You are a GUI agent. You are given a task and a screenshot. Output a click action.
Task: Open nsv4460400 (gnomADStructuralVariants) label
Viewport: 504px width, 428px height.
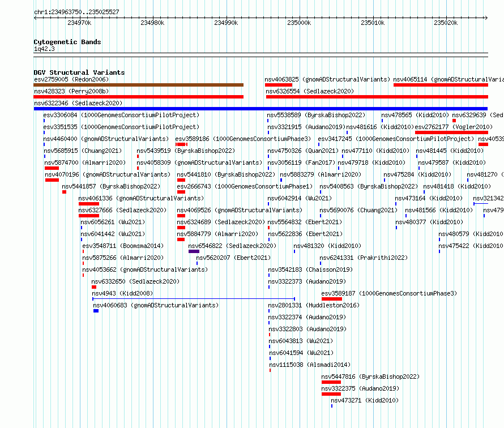pyautogui.click(x=106, y=139)
